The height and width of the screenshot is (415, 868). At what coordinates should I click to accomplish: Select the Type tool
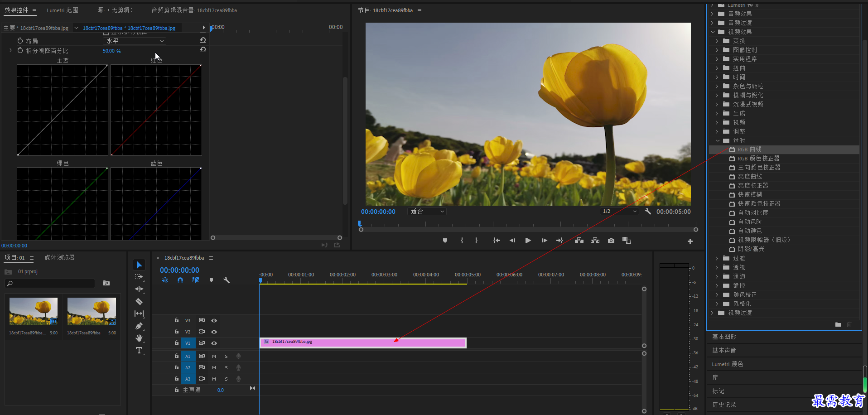click(139, 350)
